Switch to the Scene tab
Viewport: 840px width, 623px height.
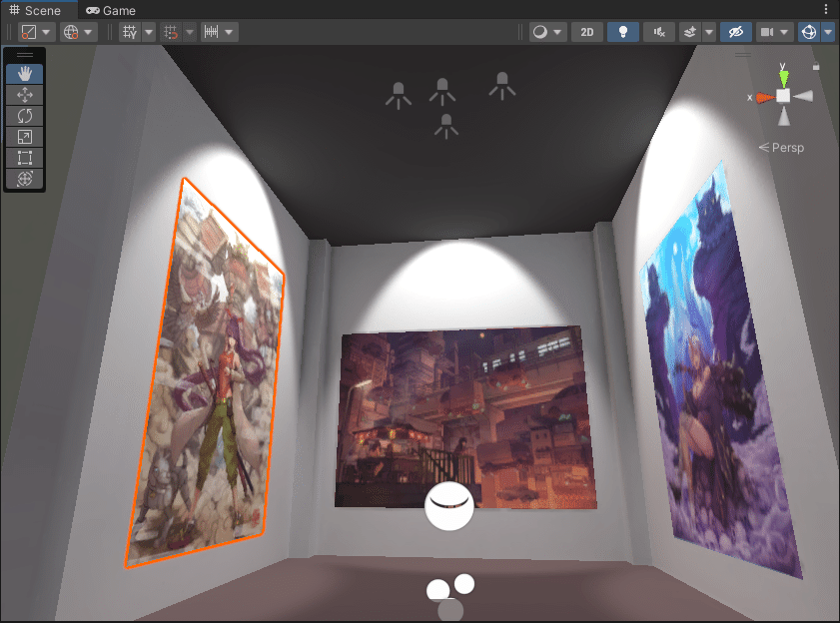click(35, 10)
